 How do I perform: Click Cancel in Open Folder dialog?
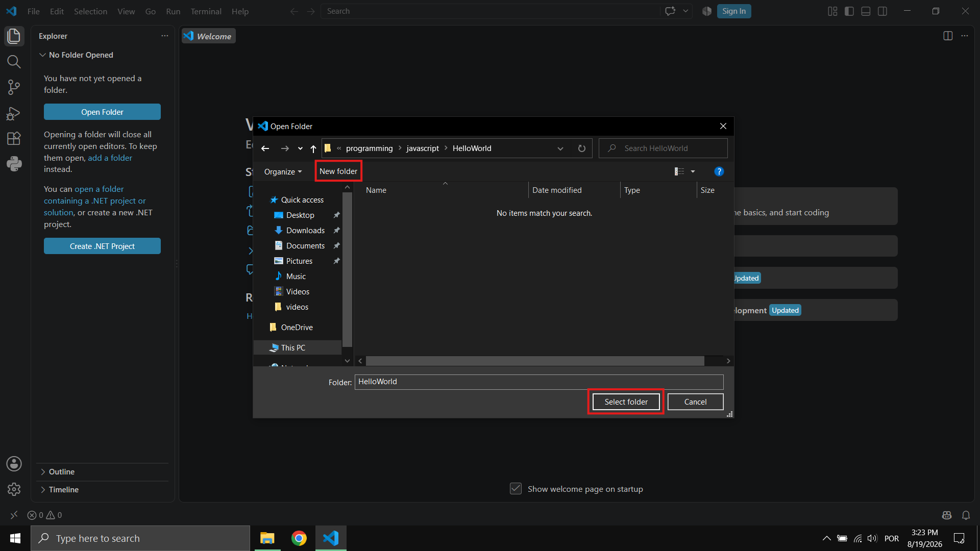pos(695,402)
